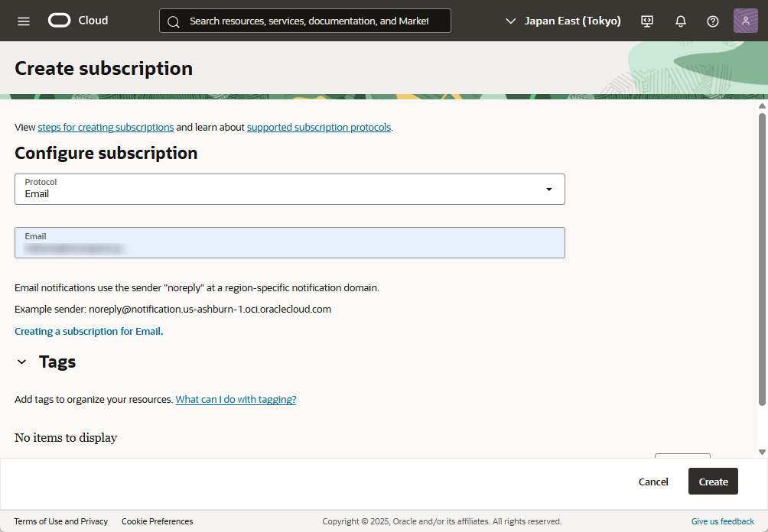Open 'Creating a subscription for Email' link
The height and width of the screenshot is (532, 768).
(x=89, y=332)
